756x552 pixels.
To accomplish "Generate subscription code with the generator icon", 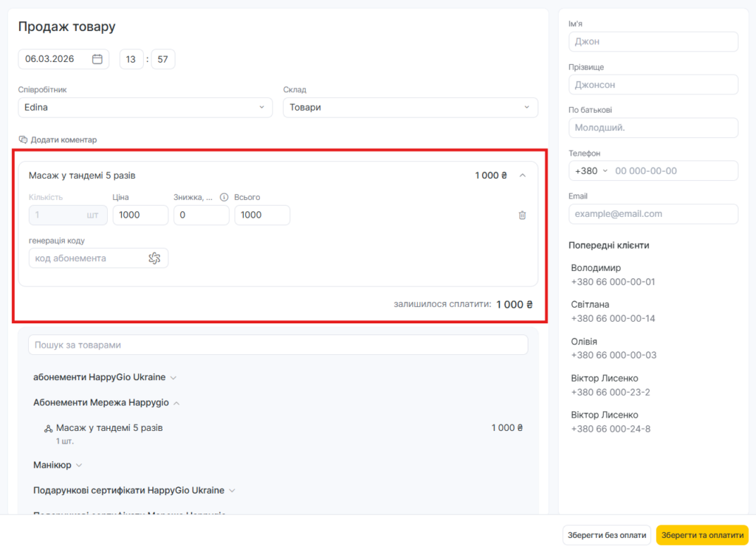I will (x=154, y=258).
